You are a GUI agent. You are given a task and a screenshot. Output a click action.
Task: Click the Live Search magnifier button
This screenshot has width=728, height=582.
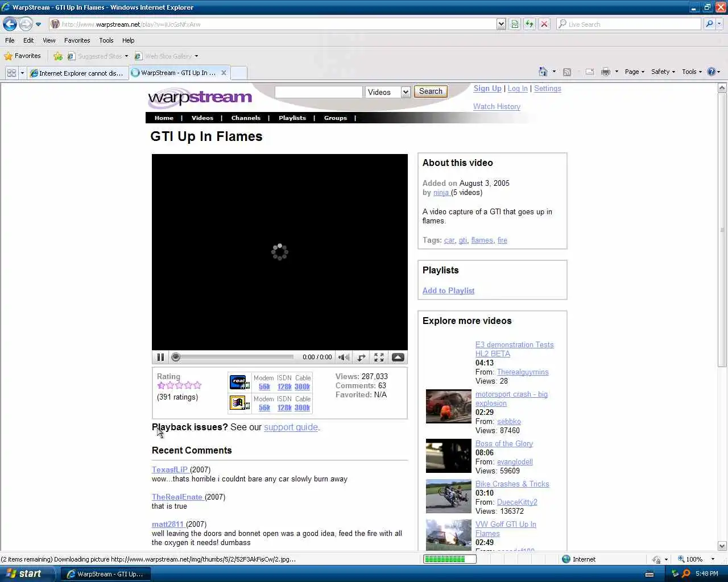709,24
